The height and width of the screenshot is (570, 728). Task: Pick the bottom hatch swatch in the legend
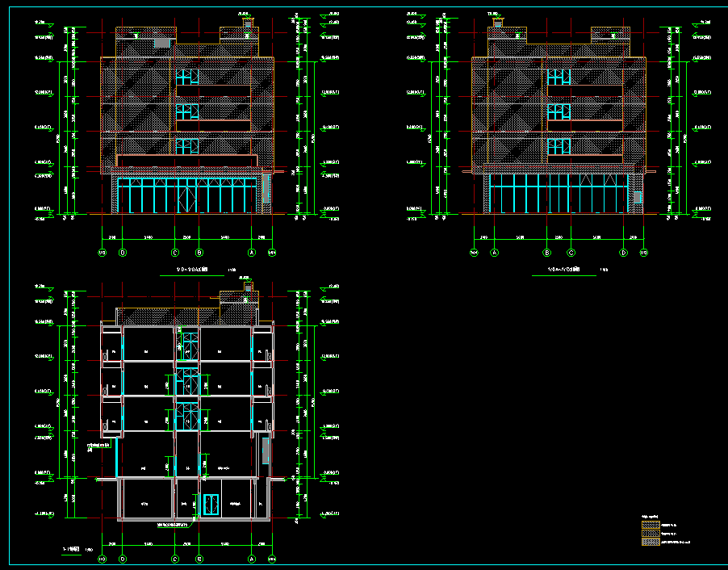coord(651,543)
